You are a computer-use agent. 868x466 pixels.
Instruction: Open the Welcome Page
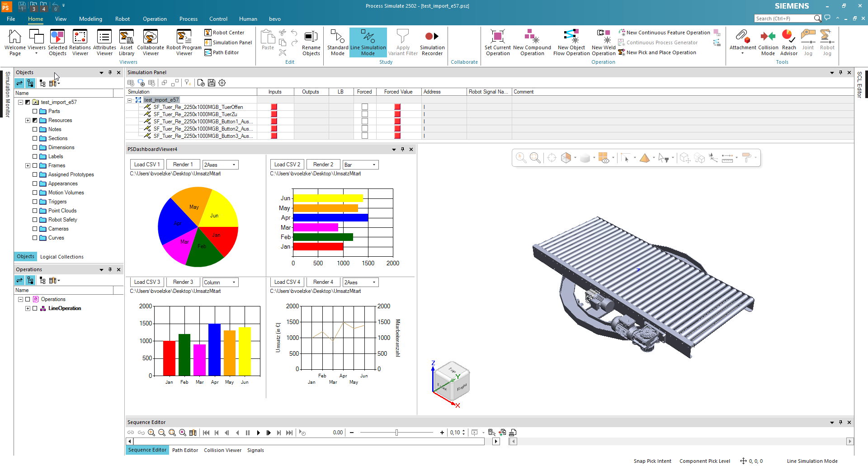click(x=15, y=42)
